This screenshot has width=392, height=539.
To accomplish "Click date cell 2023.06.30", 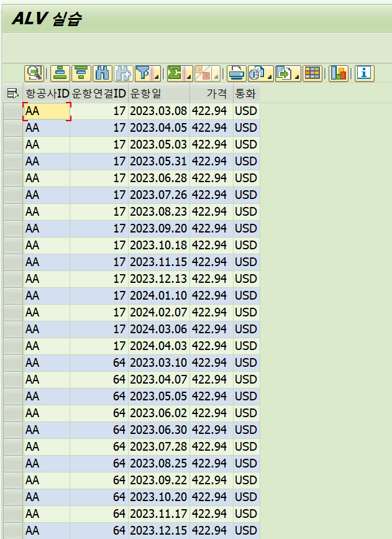I will [x=158, y=430].
